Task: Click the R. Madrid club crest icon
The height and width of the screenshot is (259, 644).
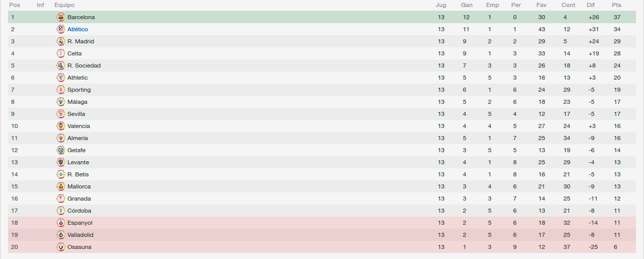Action: click(61, 41)
